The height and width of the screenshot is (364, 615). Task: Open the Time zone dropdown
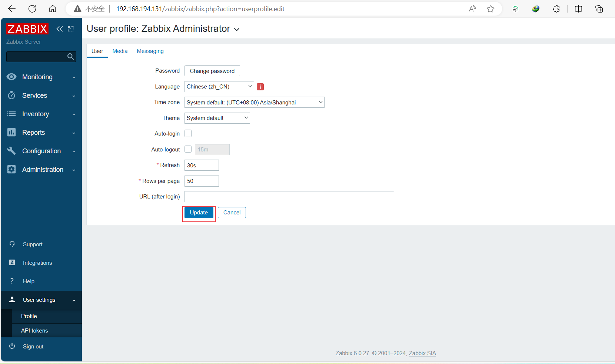[x=255, y=102]
